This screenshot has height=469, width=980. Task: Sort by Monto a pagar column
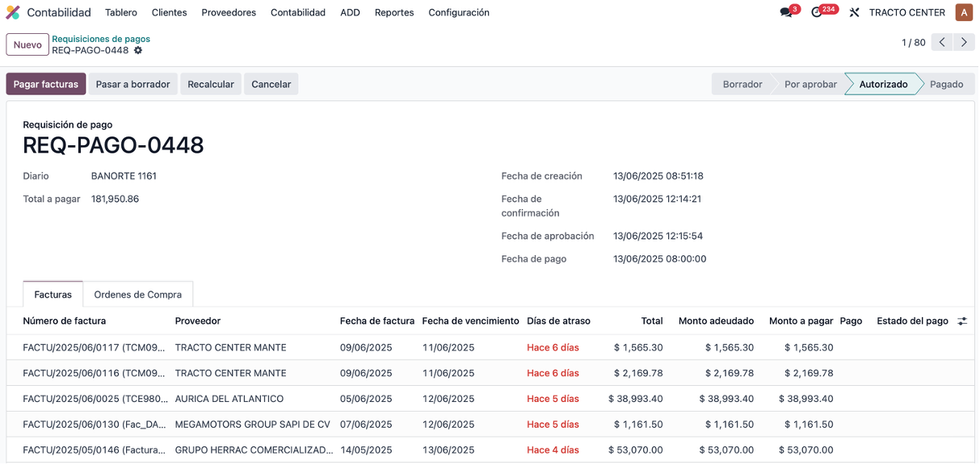[801, 321]
